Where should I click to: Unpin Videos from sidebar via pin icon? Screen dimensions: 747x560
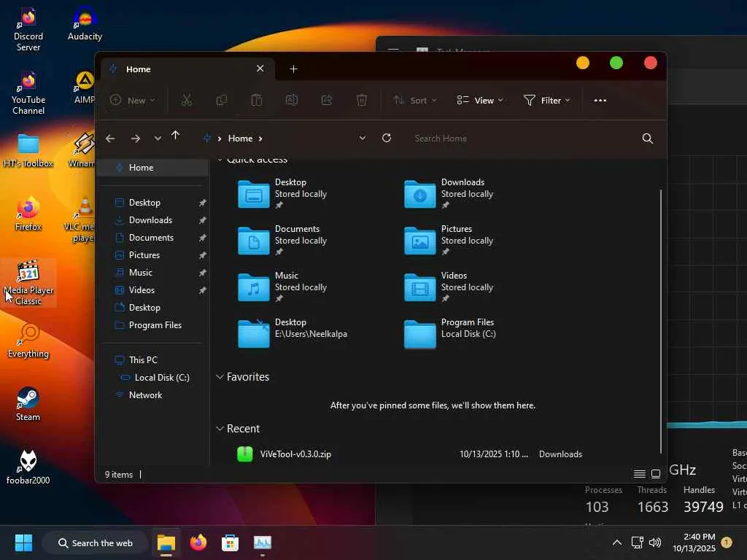(203, 290)
